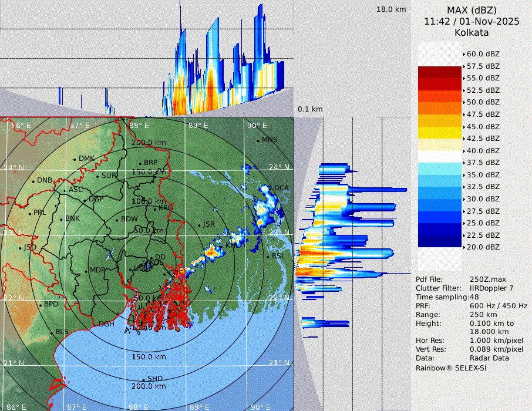This screenshot has height=411, width=532.
Task: Click the BDW station marker
Action: pyautogui.click(x=117, y=220)
